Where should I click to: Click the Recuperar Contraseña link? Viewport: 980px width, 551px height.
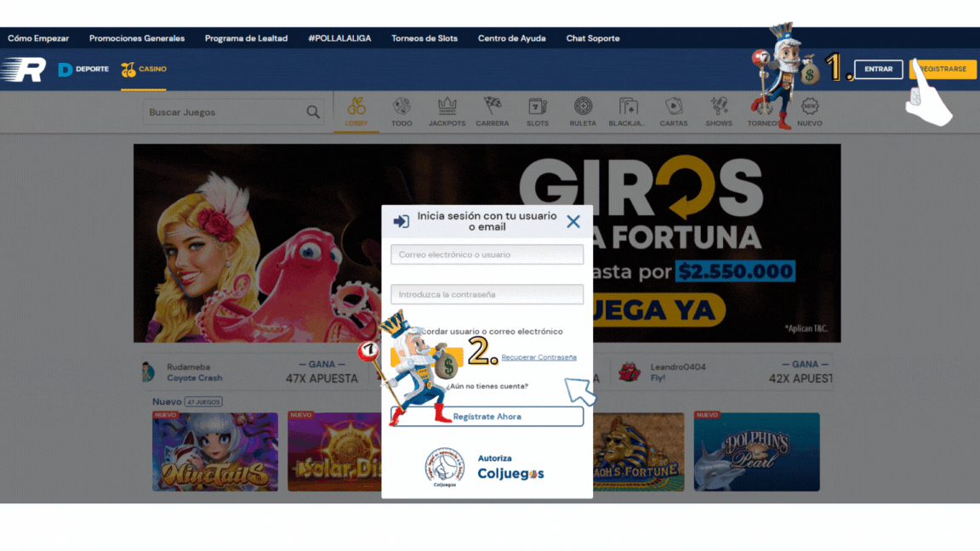pyautogui.click(x=538, y=357)
